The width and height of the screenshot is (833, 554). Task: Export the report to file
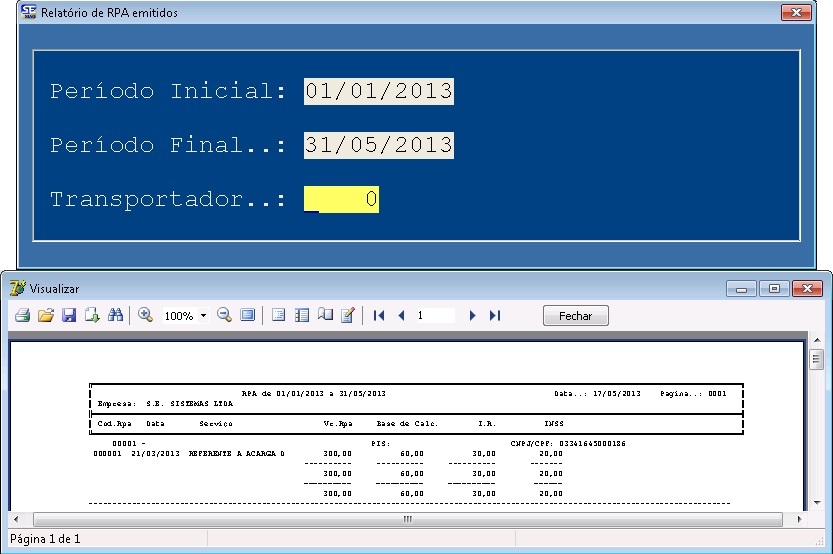click(92, 315)
